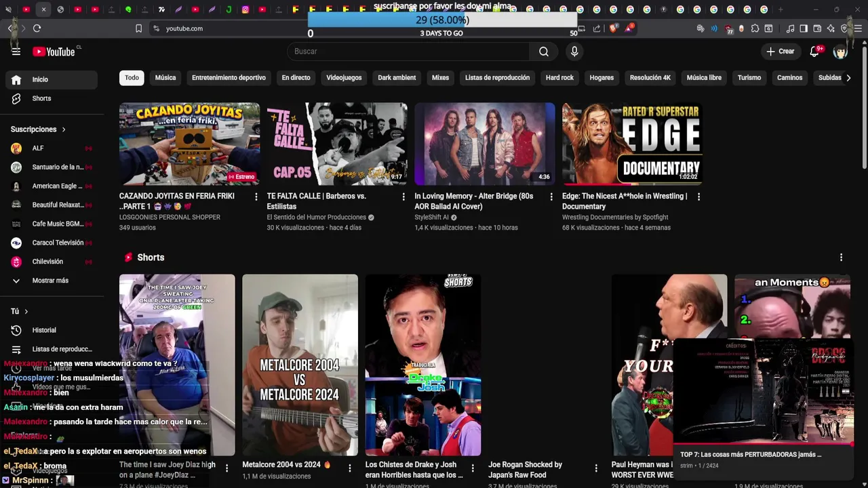Expand subscriptions with Mostrar más
Viewport: 868px width, 488px height.
pos(51,281)
